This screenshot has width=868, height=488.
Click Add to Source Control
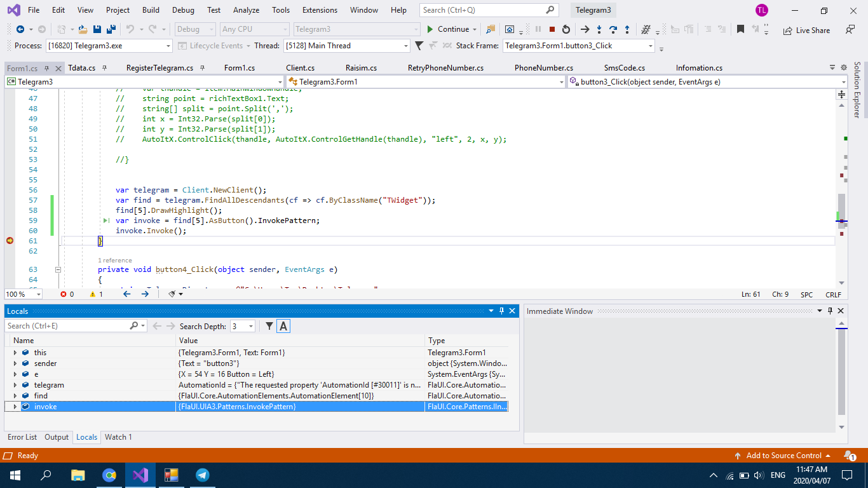783,455
